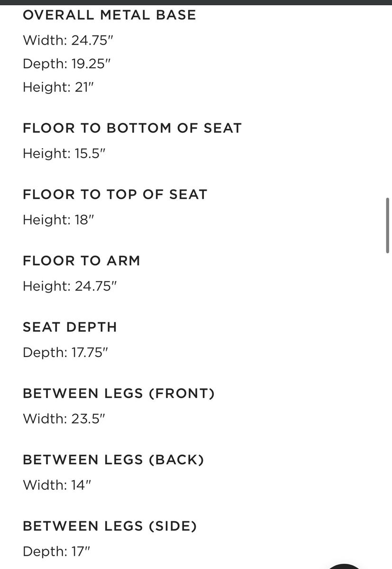The width and height of the screenshot is (392, 569).
Task: Click the Height: 18" value
Action: (56, 220)
